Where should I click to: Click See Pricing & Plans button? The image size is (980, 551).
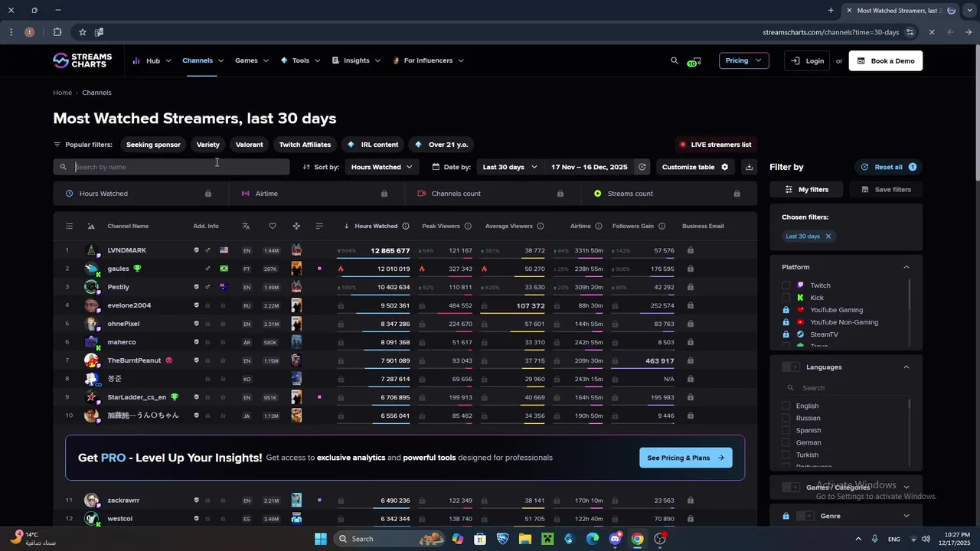click(686, 458)
